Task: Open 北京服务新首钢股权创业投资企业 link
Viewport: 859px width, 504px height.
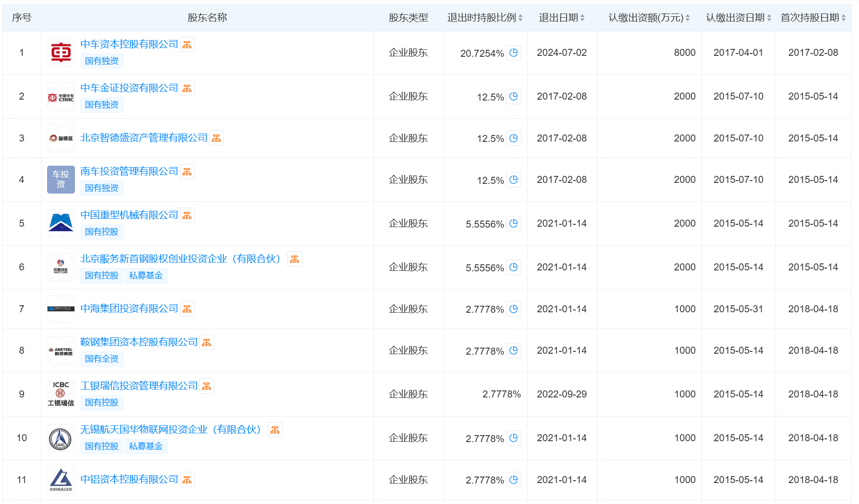Action: click(x=183, y=259)
